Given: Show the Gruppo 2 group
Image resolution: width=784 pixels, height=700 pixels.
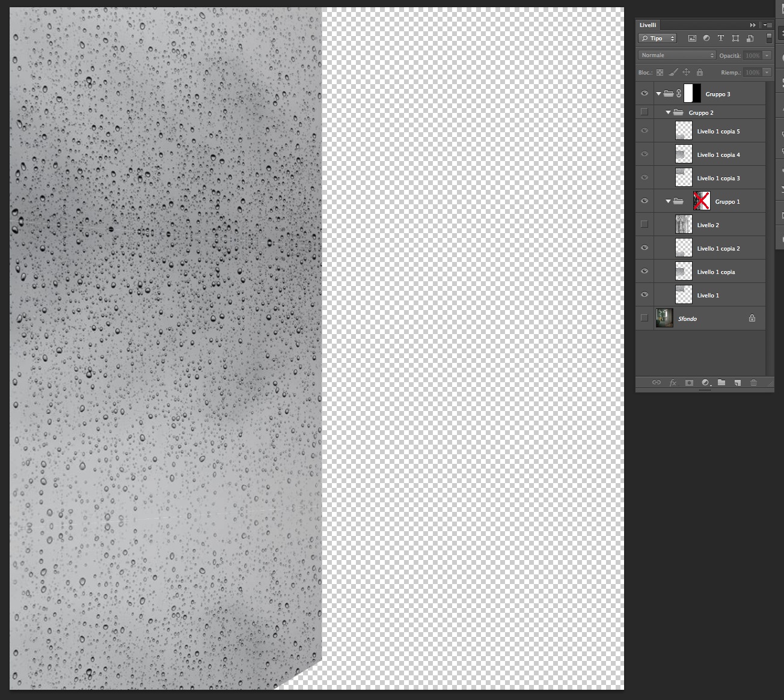Looking at the screenshot, I should pyautogui.click(x=645, y=112).
